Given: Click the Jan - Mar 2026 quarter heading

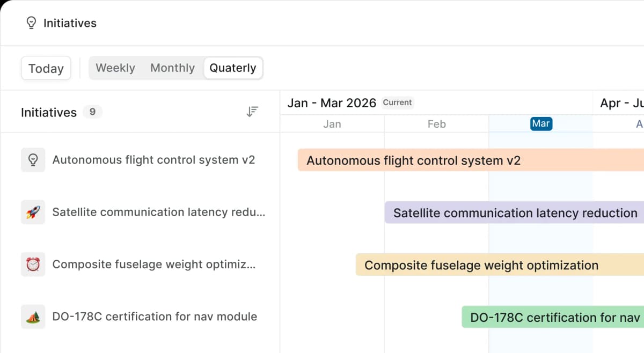Looking at the screenshot, I should [331, 102].
